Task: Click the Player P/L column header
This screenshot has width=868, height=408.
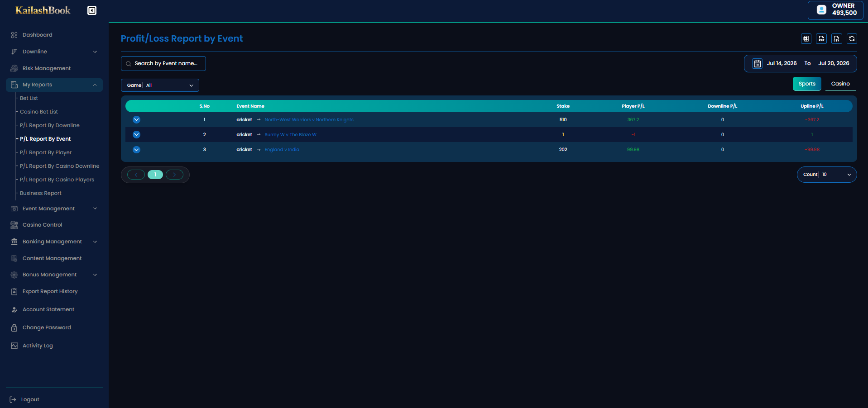Action: [x=633, y=106]
